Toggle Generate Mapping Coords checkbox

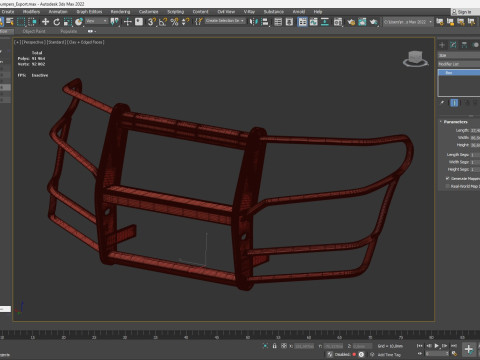[x=448, y=179]
